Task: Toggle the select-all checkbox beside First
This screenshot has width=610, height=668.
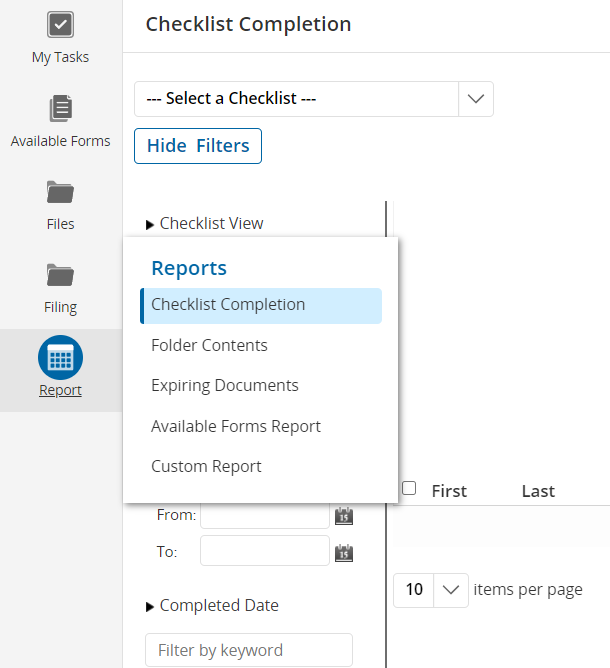Action: (409, 489)
